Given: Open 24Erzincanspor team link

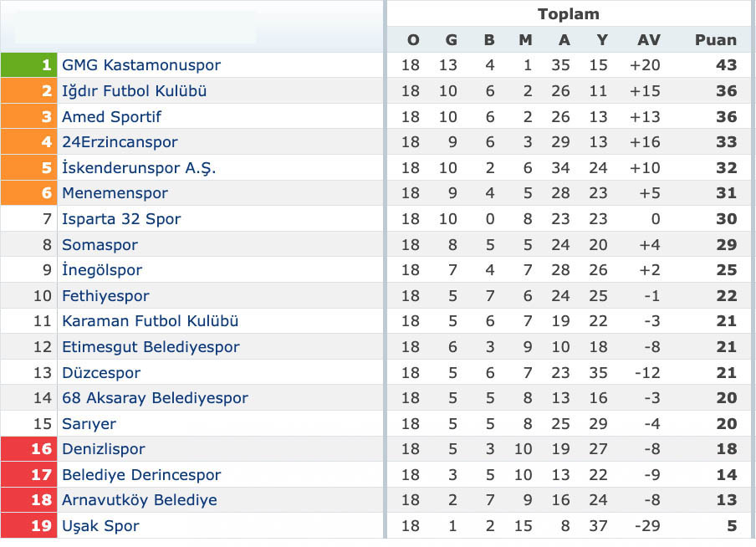Looking at the screenshot, I should 120,142.
